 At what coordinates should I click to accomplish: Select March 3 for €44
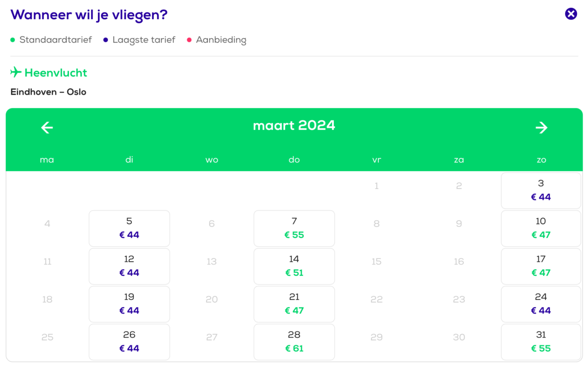541,190
